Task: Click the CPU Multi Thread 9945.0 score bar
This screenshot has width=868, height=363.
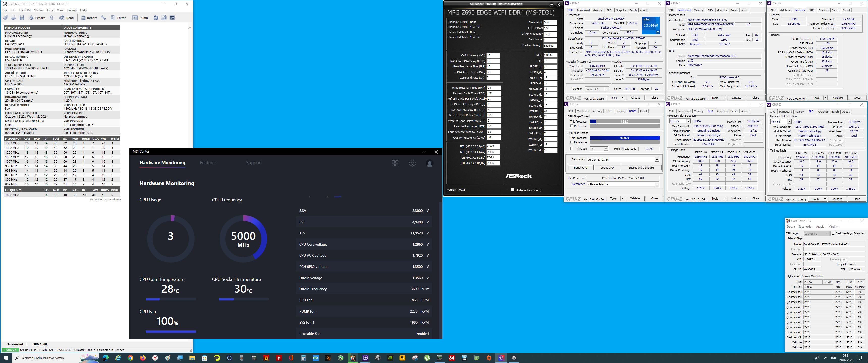Action: click(625, 138)
